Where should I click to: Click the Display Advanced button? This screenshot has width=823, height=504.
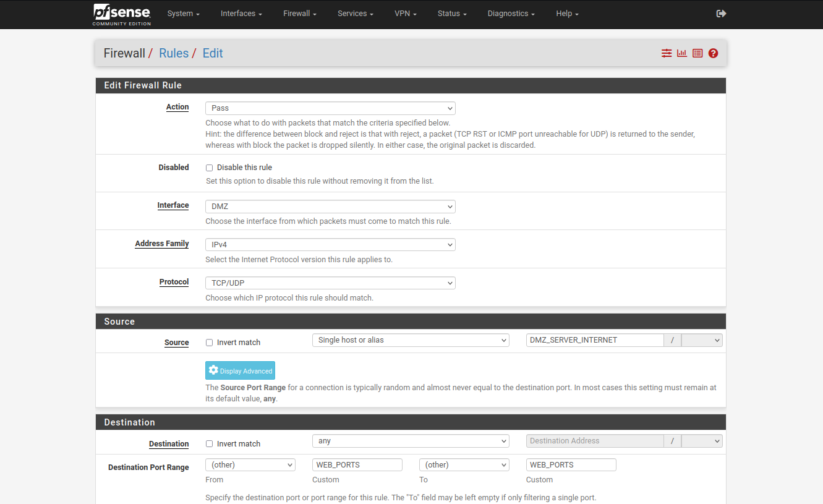pyautogui.click(x=240, y=370)
